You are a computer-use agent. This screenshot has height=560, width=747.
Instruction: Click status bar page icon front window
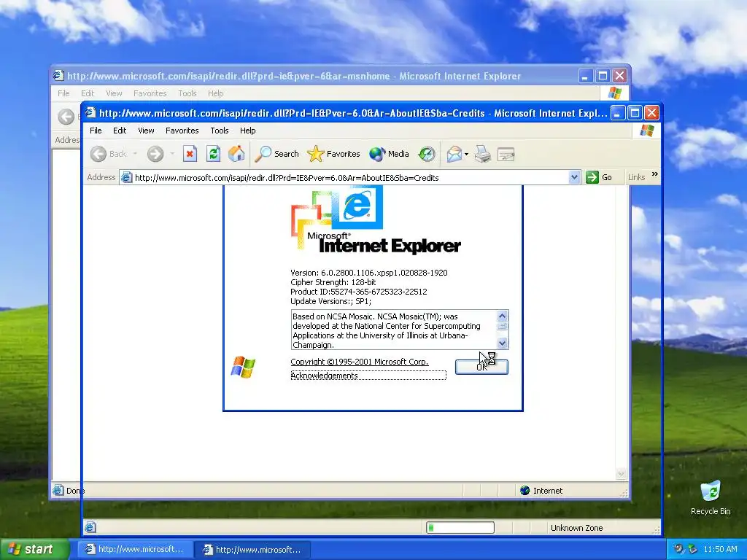click(90, 528)
